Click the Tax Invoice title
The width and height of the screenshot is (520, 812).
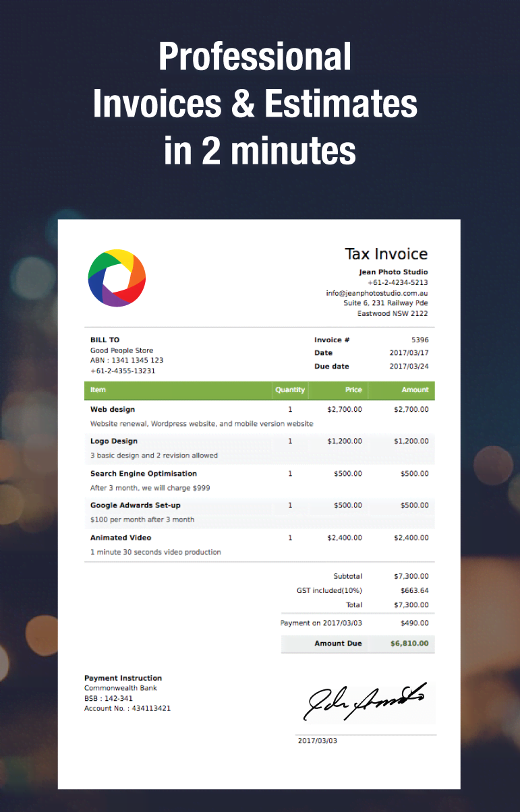(x=386, y=254)
